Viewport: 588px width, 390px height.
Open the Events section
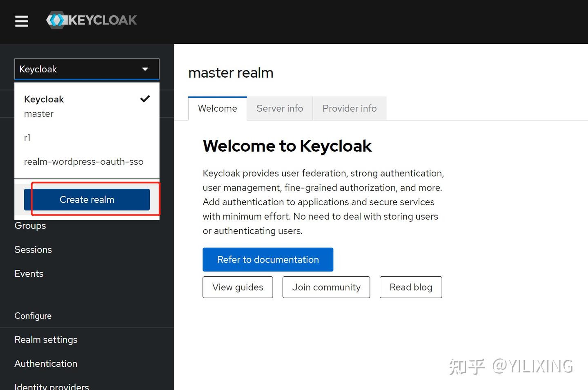click(x=29, y=273)
